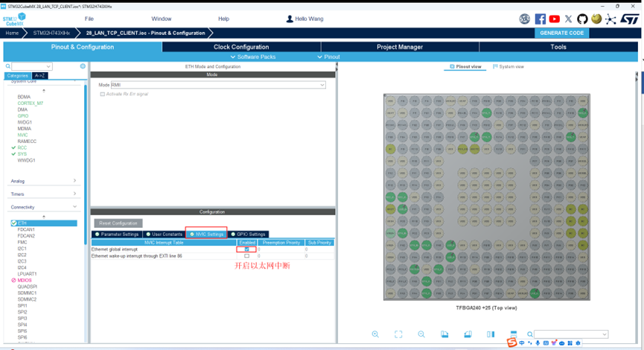Open the category settings gear icon
This screenshot has height=350, width=644.
83,66
